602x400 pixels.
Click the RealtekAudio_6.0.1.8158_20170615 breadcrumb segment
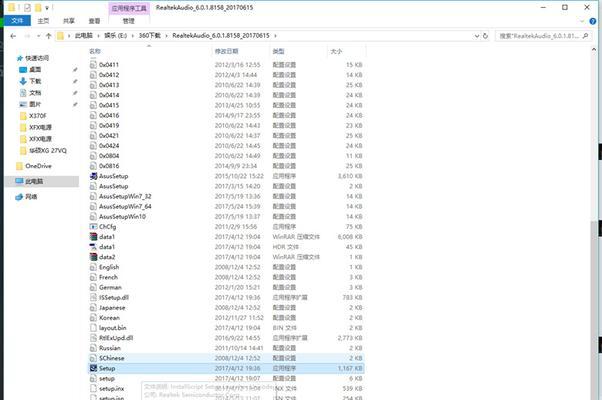click(221, 35)
